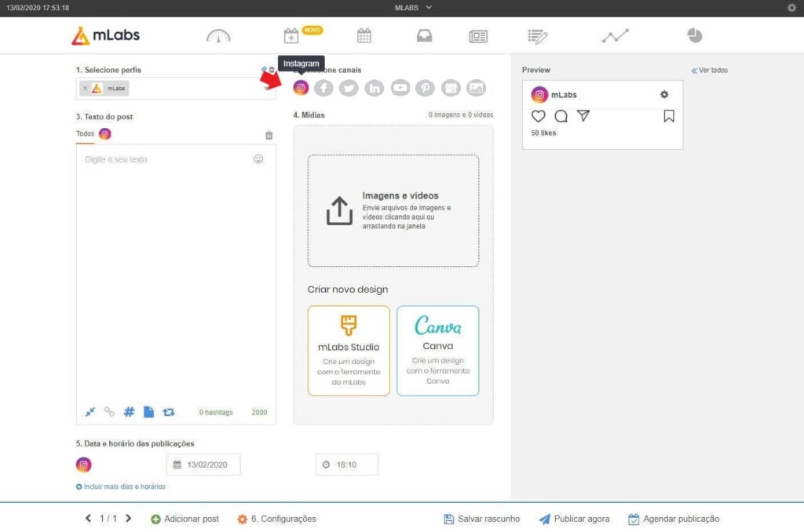
Task: Click the mLabs logo
Action: 106,35
